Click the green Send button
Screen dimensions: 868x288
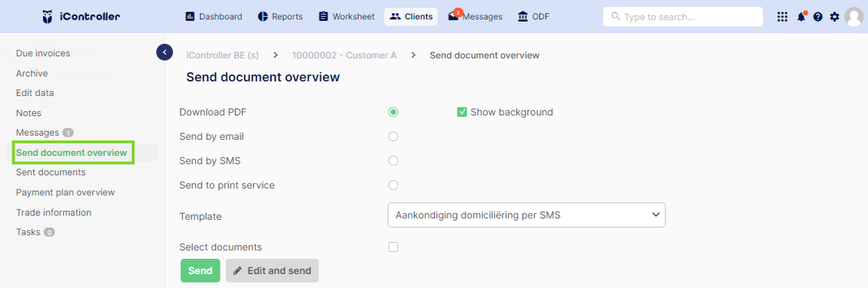[x=200, y=271]
